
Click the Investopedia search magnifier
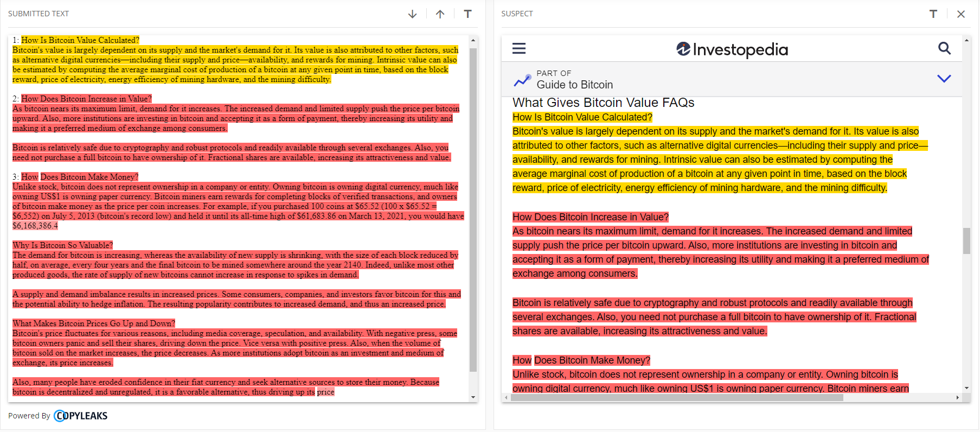click(944, 48)
